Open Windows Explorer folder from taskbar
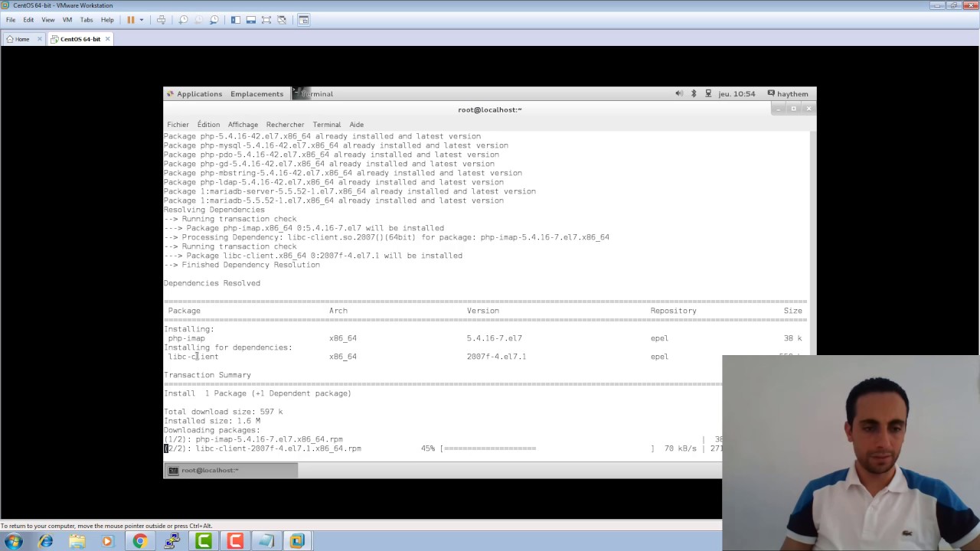Viewport: 980px width, 551px height. tap(77, 541)
